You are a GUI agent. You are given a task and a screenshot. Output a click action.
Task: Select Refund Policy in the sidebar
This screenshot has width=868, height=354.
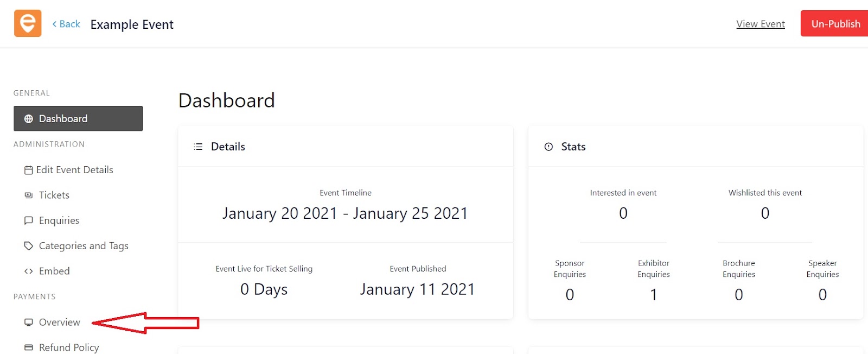(x=69, y=347)
